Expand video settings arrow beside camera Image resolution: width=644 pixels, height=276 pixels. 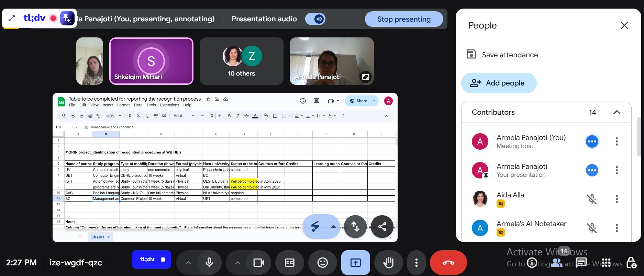[x=237, y=263]
